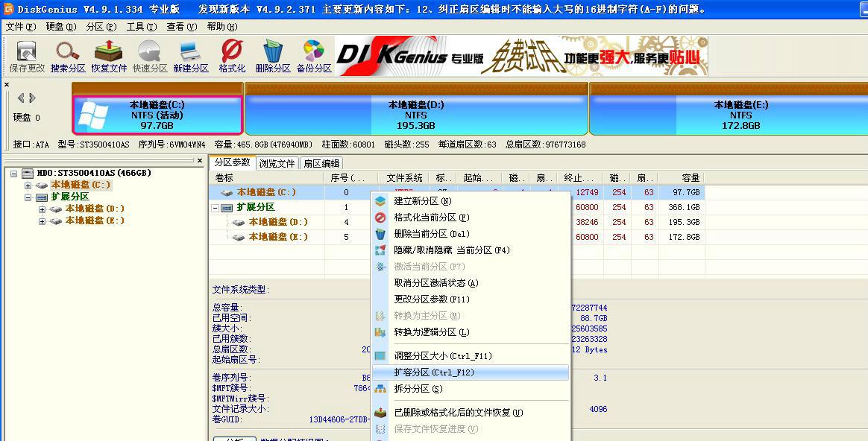868x441 pixels.
Task: Close the disk tree panel
Action: click(201, 160)
